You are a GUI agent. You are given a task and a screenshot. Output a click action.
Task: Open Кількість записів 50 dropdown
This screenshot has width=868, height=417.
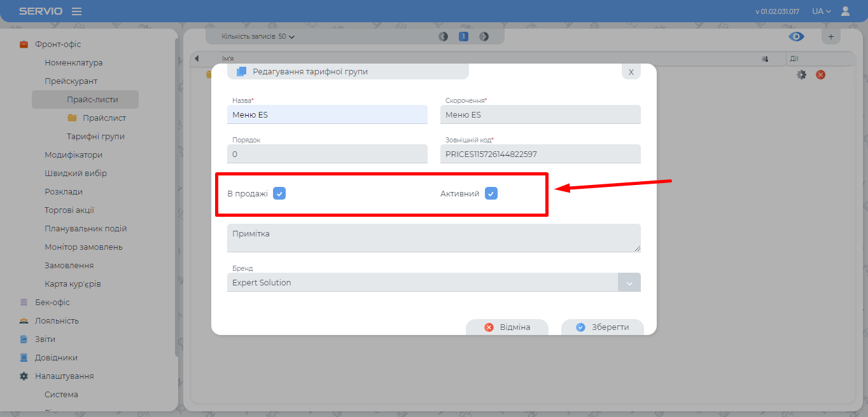[258, 37]
